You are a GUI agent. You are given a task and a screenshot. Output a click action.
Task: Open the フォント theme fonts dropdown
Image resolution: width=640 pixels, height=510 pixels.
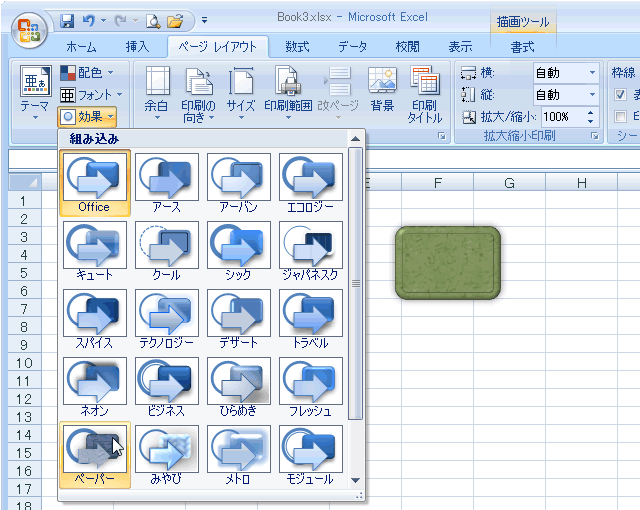pyautogui.click(x=91, y=95)
